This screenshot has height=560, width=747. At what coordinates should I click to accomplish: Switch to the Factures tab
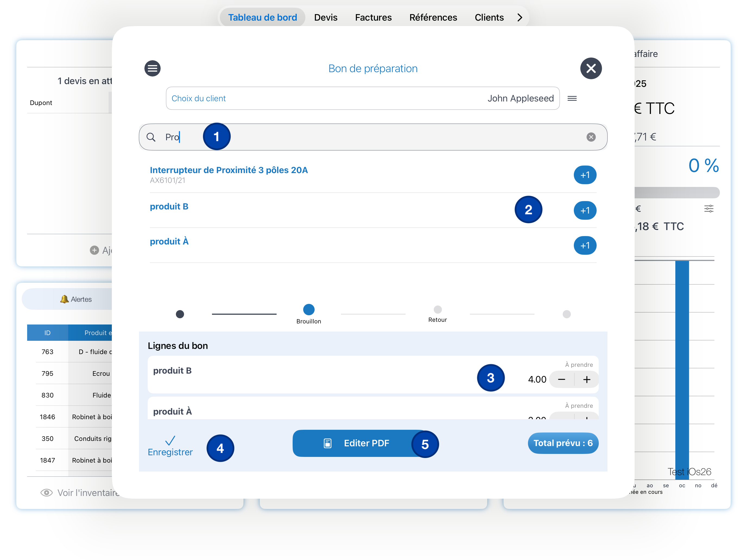tap(373, 18)
